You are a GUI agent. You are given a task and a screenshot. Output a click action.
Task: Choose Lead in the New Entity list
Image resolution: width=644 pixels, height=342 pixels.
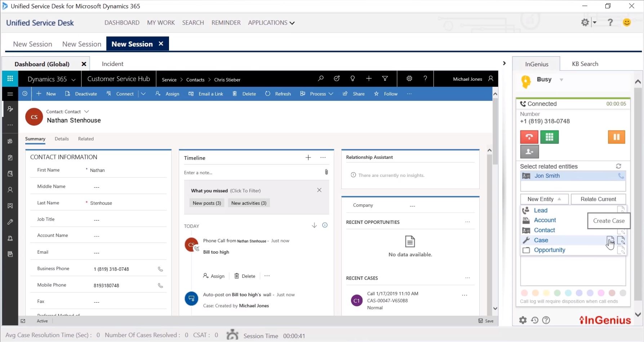tap(541, 210)
